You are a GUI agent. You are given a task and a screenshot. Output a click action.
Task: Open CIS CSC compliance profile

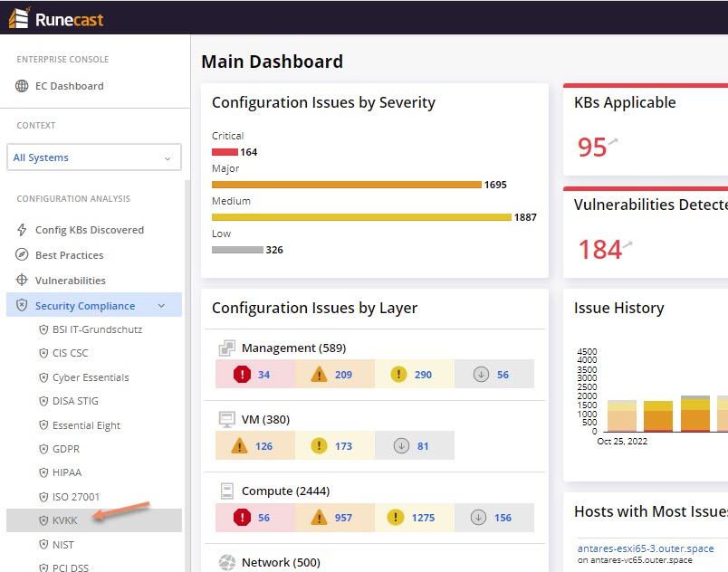70,353
